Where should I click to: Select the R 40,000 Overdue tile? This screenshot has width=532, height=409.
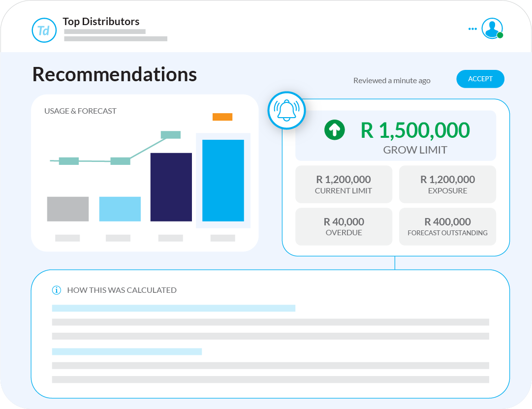pyautogui.click(x=344, y=226)
